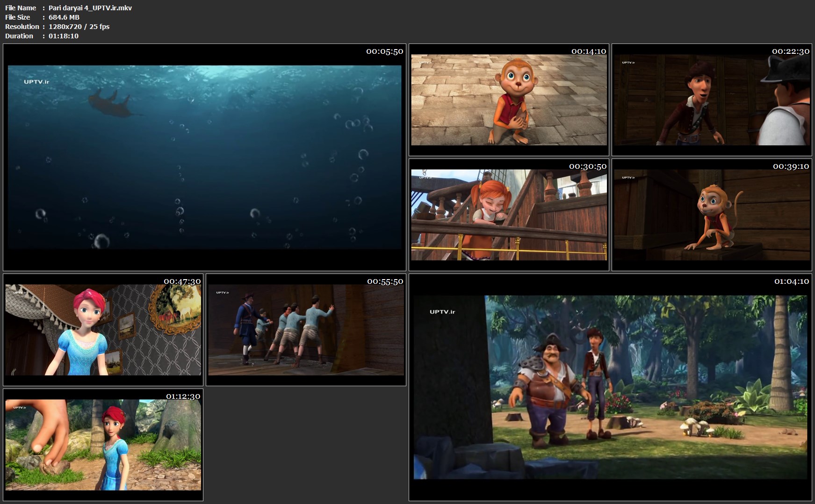Screen dimensions: 815x504
Task: Click the 01:12:30 timestamp label
Action: [183, 396]
